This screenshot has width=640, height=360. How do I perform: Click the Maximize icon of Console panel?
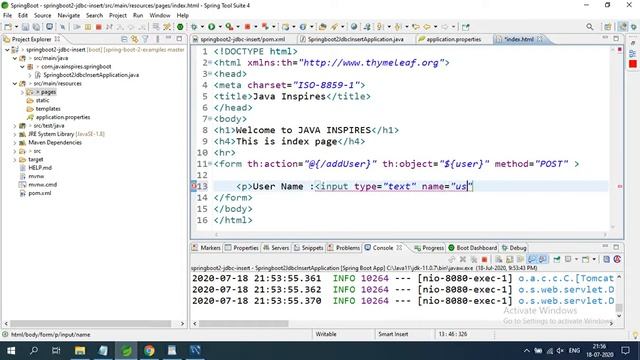(x=616, y=247)
